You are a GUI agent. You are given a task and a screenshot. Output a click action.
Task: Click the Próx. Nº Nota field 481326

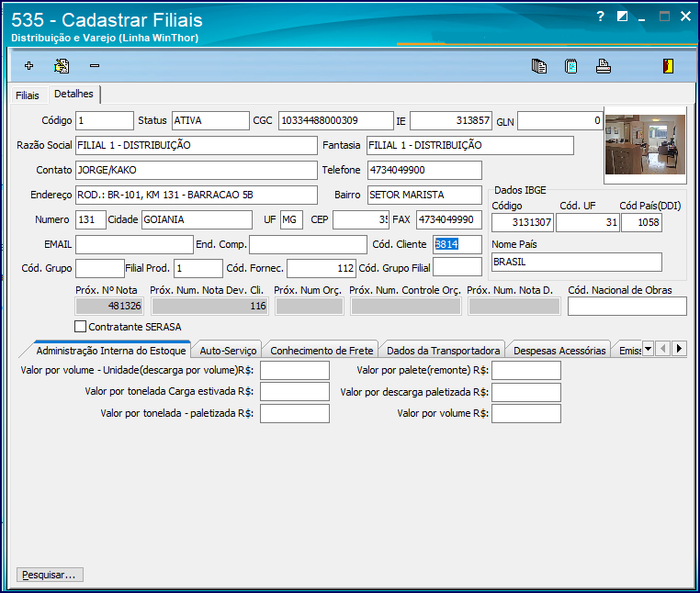109,306
